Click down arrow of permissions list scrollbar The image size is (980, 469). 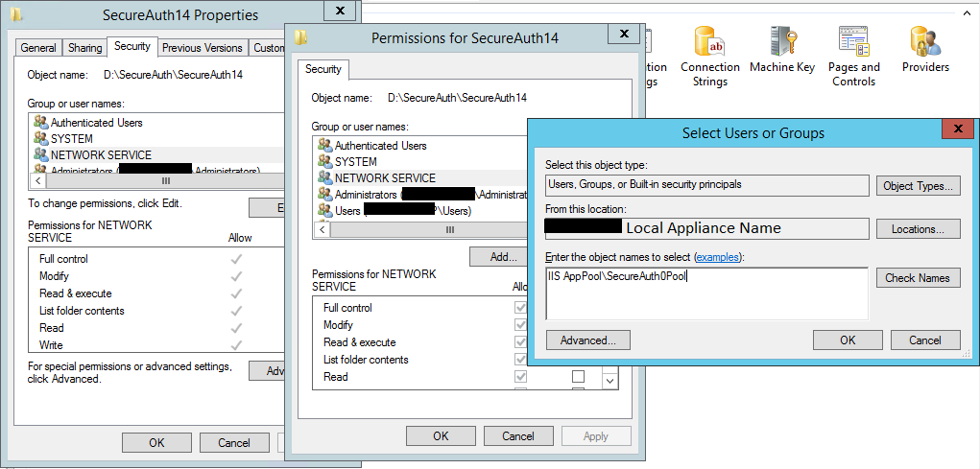point(610,380)
